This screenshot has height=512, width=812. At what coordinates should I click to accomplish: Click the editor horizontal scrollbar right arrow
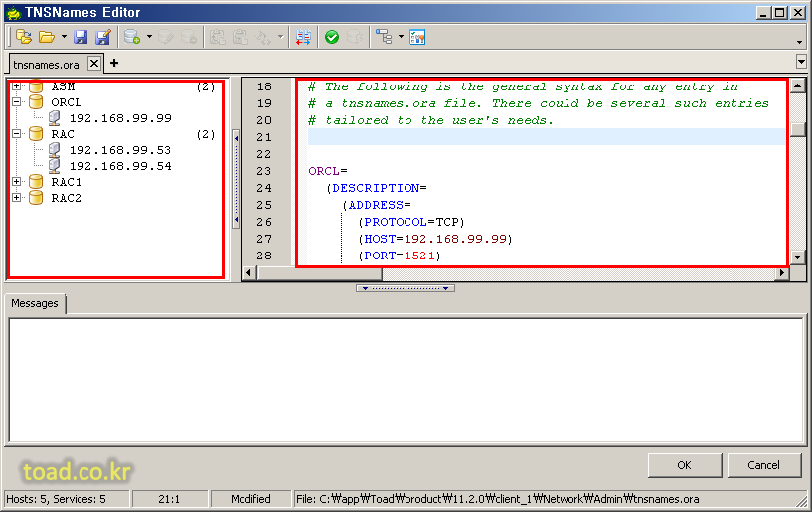point(781,272)
